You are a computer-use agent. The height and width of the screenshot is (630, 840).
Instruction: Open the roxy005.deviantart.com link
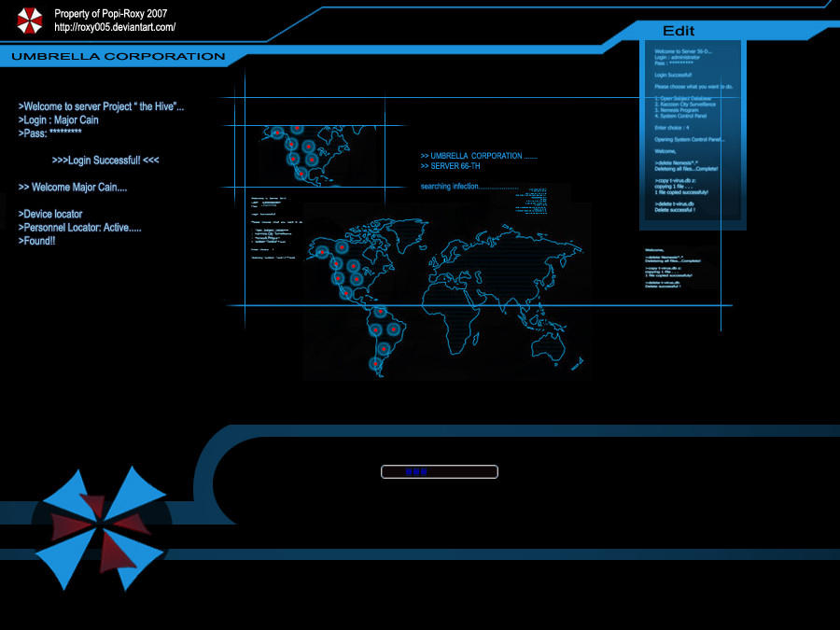[x=115, y=27]
